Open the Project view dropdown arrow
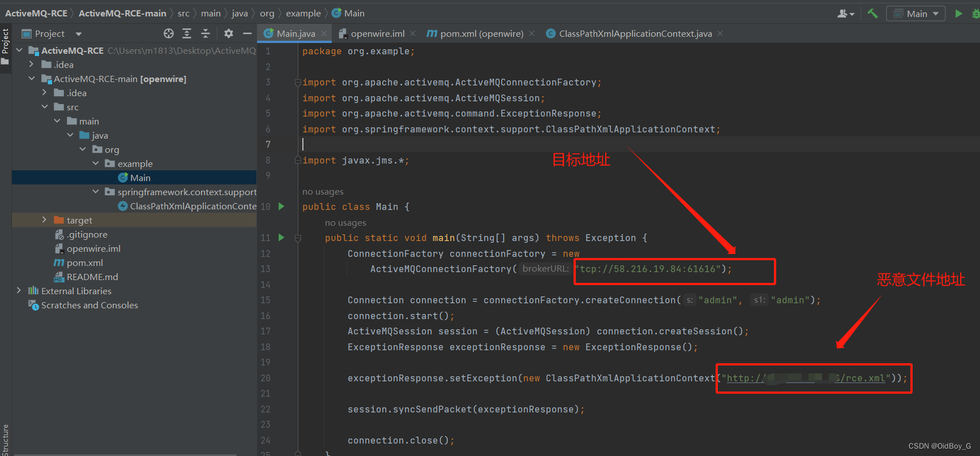This screenshot has width=980, height=456. point(79,34)
